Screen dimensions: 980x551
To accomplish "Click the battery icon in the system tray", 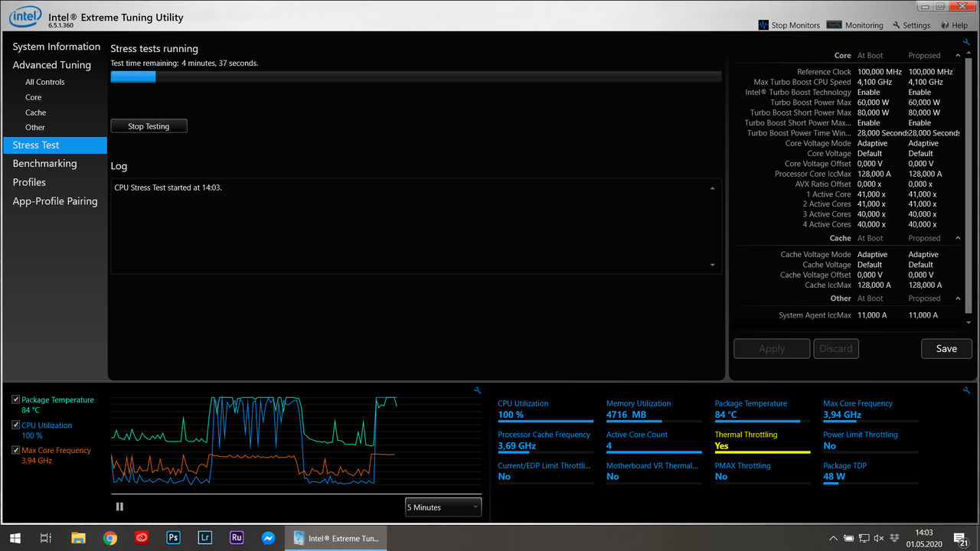I will [849, 538].
